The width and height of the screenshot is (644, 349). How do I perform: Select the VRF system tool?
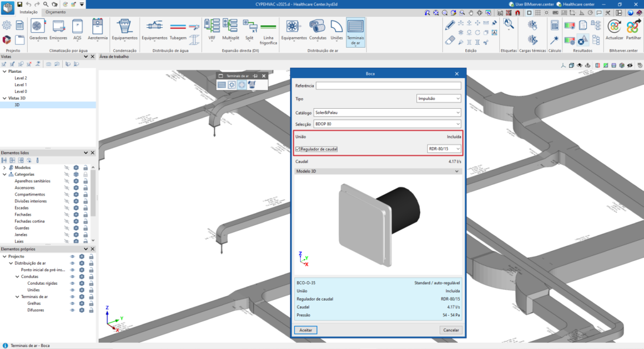(x=212, y=30)
